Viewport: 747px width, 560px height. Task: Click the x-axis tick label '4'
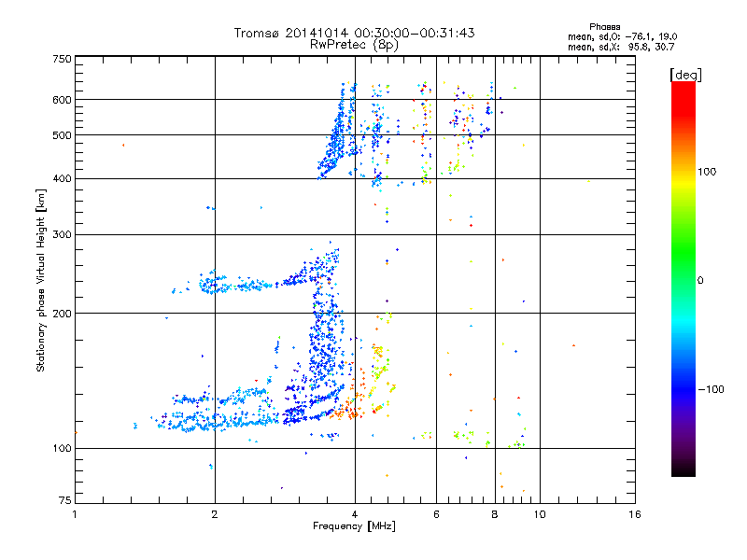[355, 514]
